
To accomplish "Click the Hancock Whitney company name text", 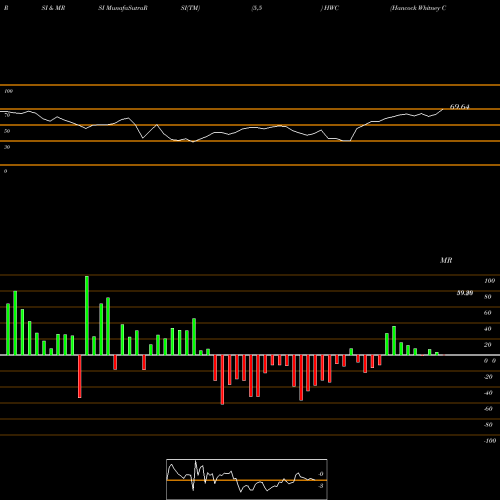I will click(418, 8).
